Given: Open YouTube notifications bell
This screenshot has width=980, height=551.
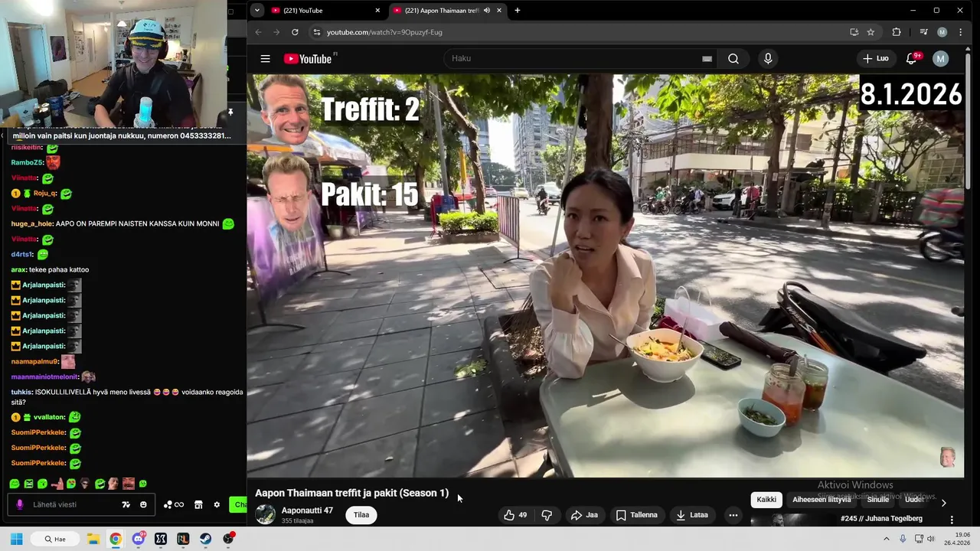Looking at the screenshot, I should (912, 59).
